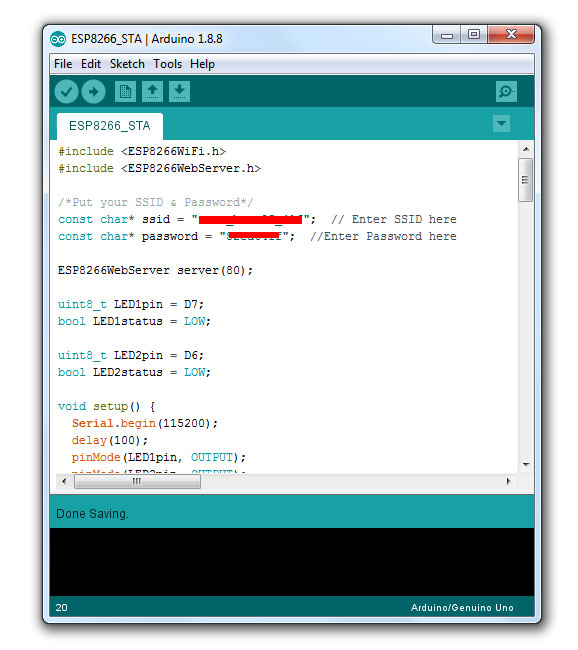Click the line '#include <ESP8266WebServer.h>'
This screenshot has height=650, width=578.
tap(159, 169)
